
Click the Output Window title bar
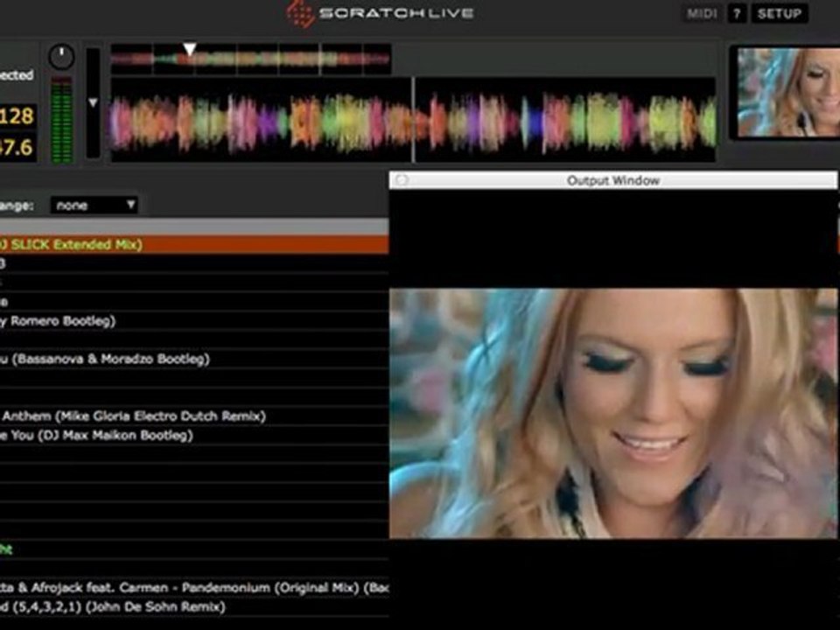point(612,180)
